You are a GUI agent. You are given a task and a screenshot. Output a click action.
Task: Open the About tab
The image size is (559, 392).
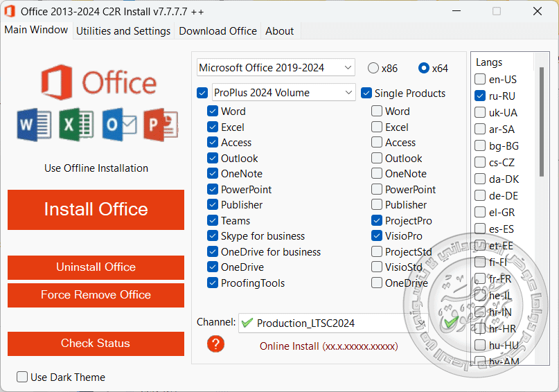(x=280, y=31)
